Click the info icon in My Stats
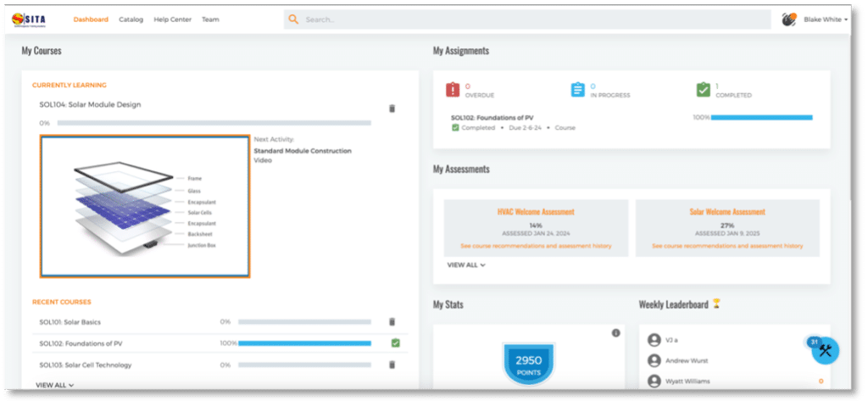Screen dimensions: 868x407 pos(616,333)
